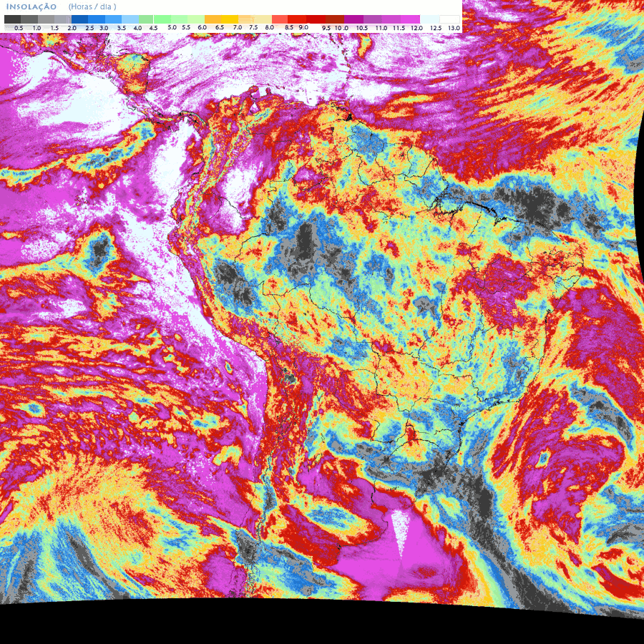Click the '7.0' legend value
644x644 pixels.
click(238, 27)
